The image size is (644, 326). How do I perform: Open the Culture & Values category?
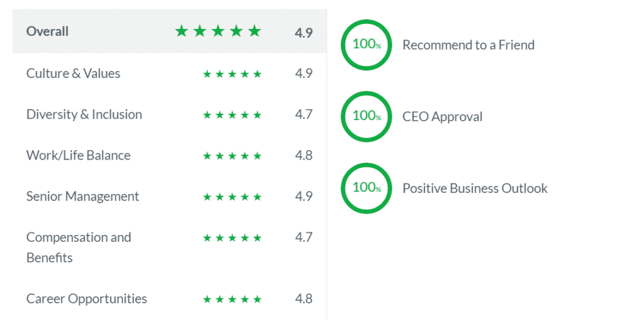pyautogui.click(x=73, y=73)
